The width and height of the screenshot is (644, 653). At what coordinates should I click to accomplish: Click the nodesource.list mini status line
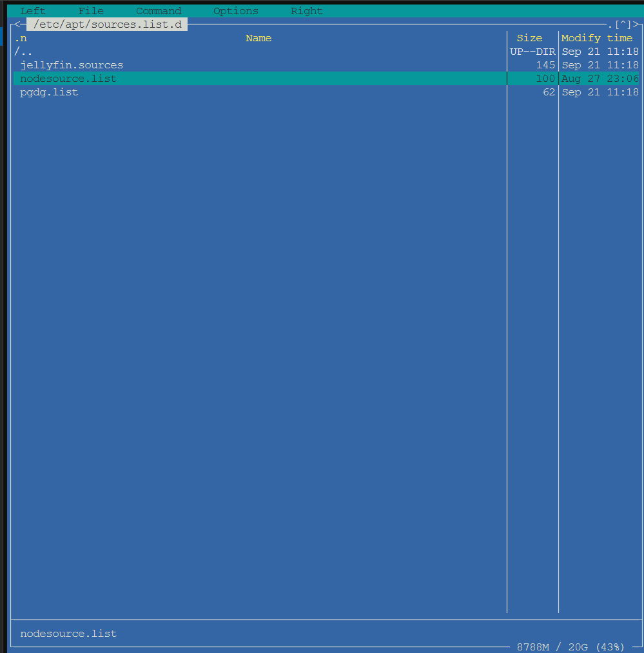click(68, 634)
